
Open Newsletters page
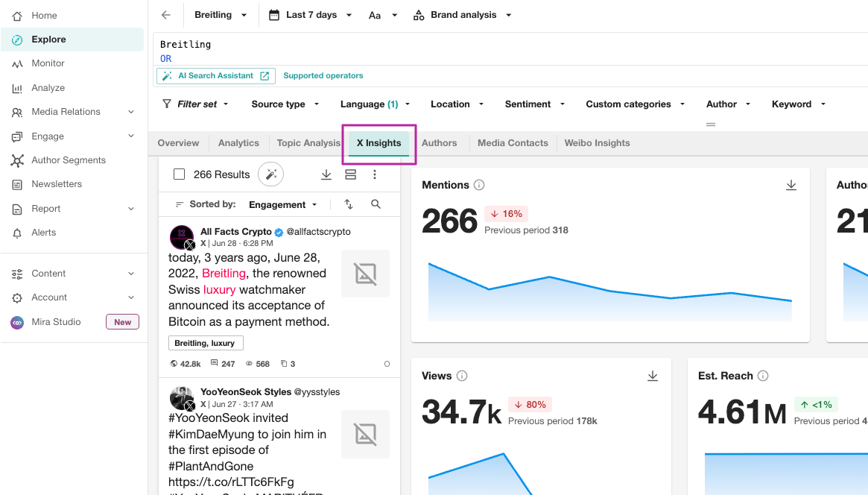pyautogui.click(x=57, y=184)
